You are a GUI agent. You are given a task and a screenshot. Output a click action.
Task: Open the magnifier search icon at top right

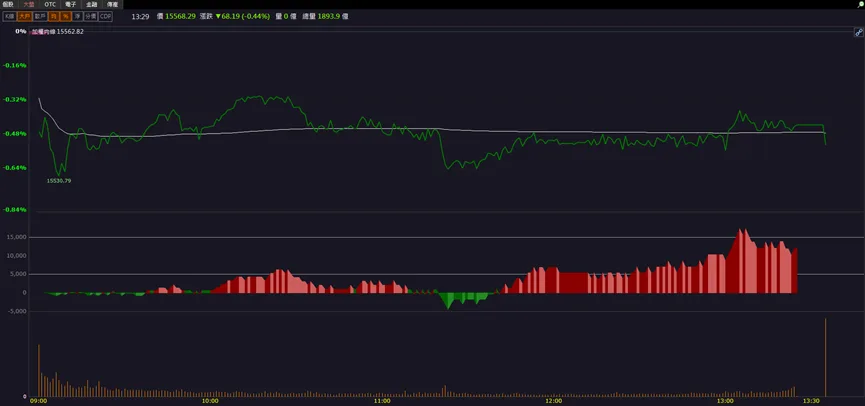tap(861, 4)
